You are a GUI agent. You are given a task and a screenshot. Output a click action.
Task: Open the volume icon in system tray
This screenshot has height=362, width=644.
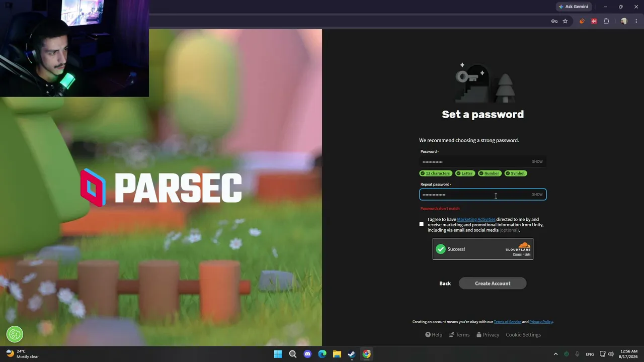coord(611,354)
